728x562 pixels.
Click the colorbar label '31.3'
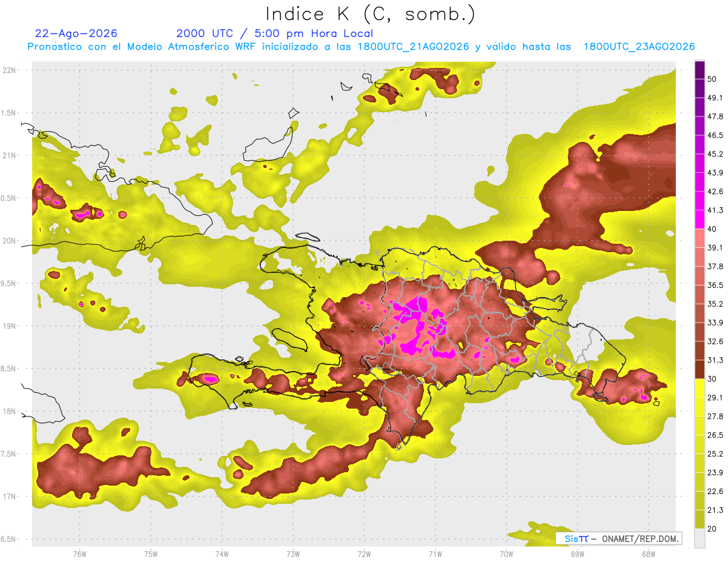[715, 361]
